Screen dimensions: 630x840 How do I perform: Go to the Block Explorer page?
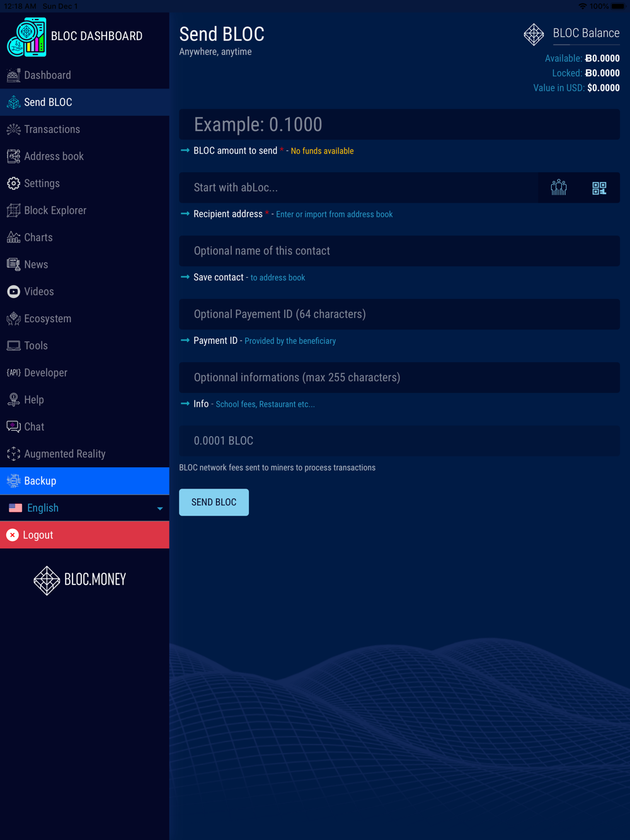pyautogui.click(x=84, y=211)
